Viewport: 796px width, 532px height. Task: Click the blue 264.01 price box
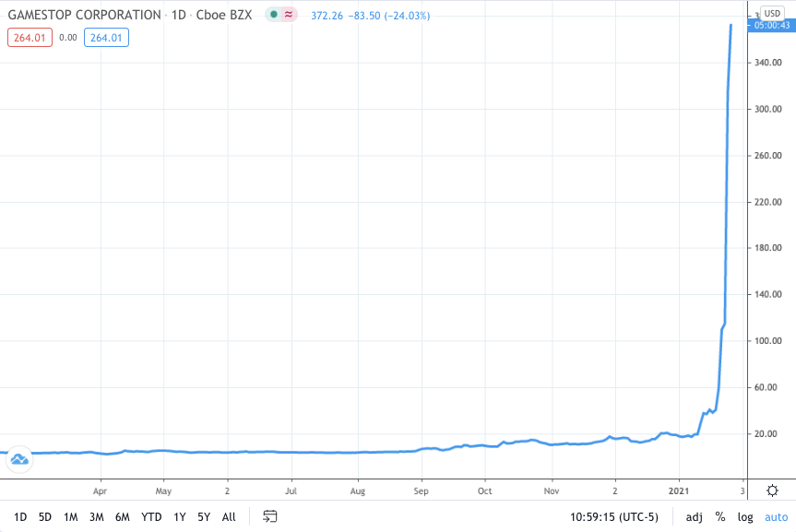(x=106, y=38)
